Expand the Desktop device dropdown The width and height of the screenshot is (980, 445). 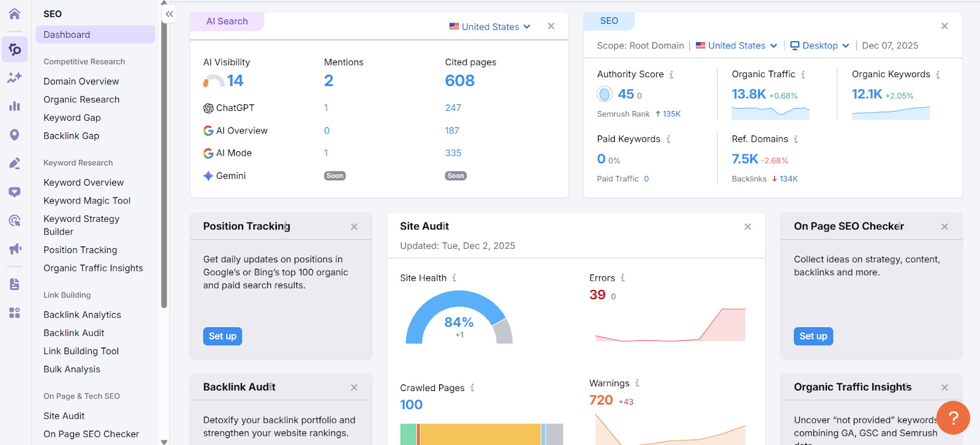click(x=820, y=45)
